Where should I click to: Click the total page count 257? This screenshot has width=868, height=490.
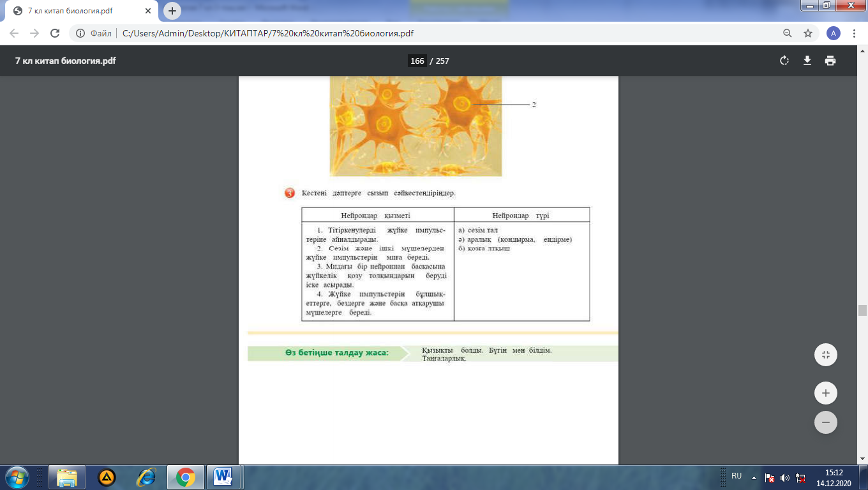pyautogui.click(x=442, y=61)
